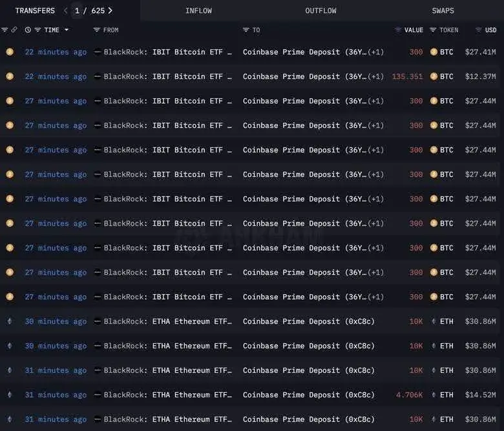Viewport: 504px width, 431px height.
Task: Toggle the TIME sort caret
Action: 67,30
